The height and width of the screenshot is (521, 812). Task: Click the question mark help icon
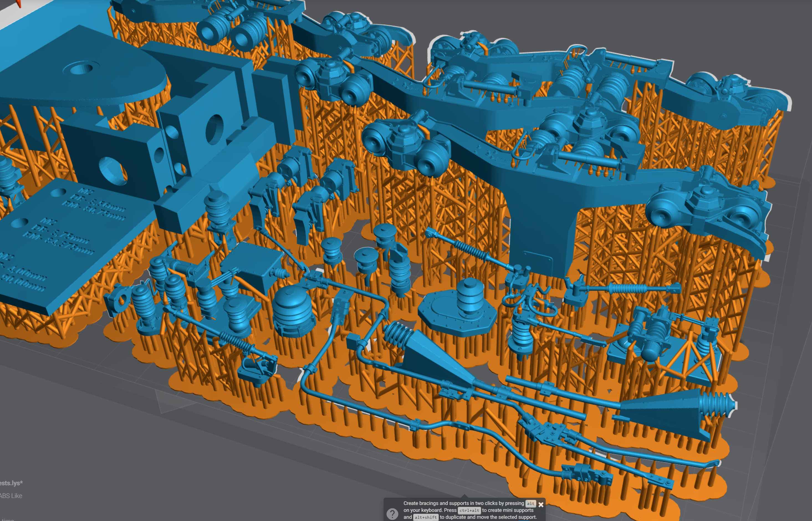tap(392, 514)
